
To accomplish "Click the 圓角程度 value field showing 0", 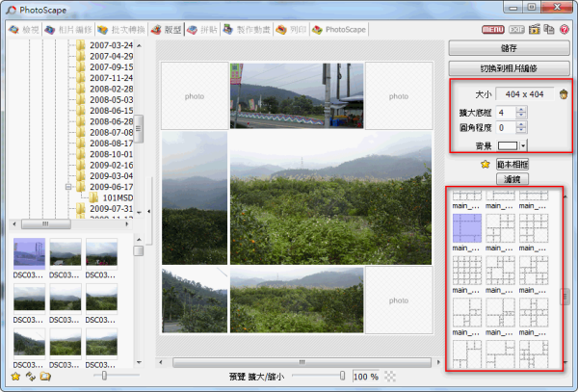I will pos(506,127).
